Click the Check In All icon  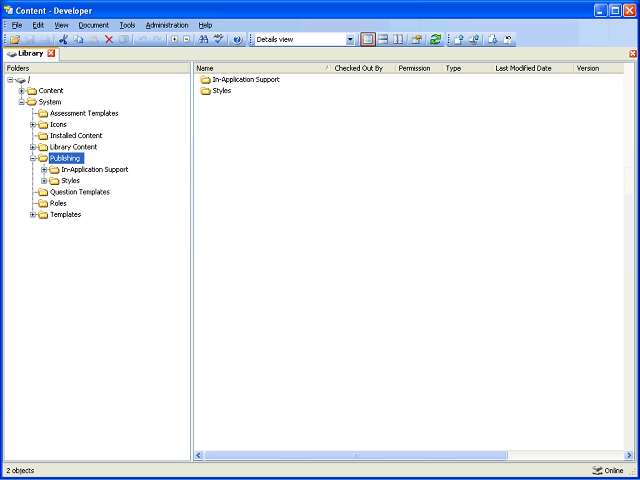[473, 40]
